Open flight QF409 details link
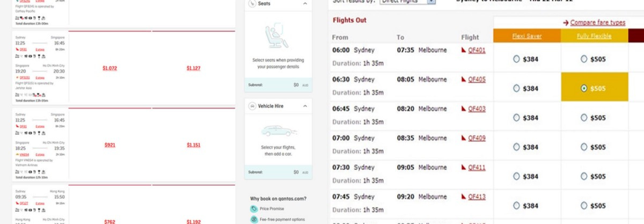This screenshot has width=644, height=224. (x=477, y=139)
